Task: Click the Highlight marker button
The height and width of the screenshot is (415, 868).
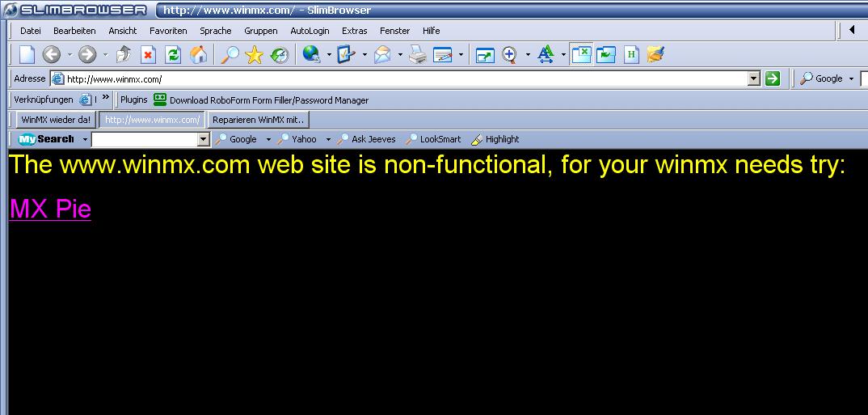Action: coord(495,139)
